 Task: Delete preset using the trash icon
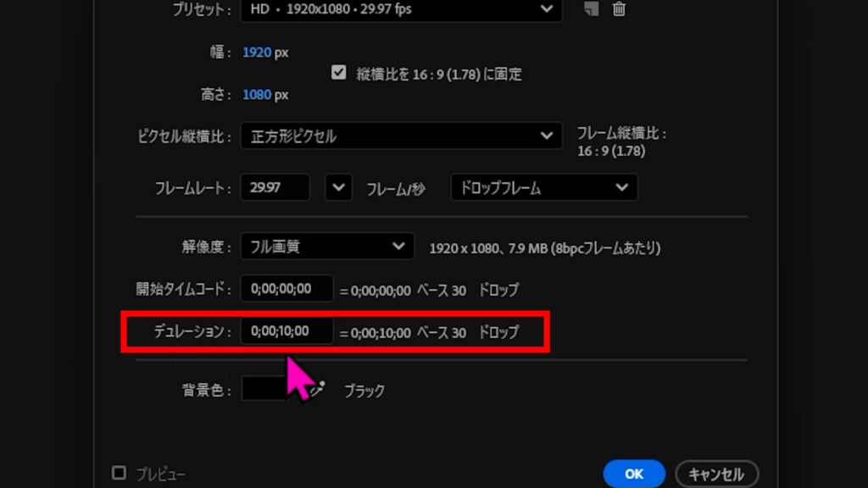point(620,9)
